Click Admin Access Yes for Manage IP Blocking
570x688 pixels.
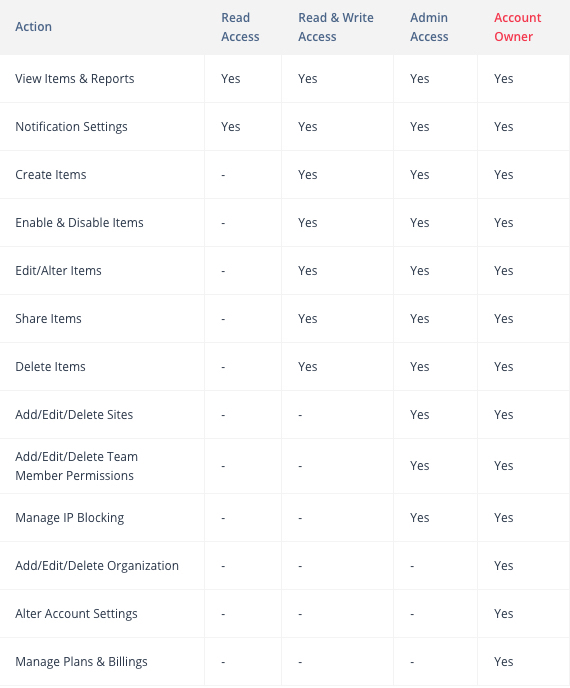pyautogui.click(x=419, y=518)
